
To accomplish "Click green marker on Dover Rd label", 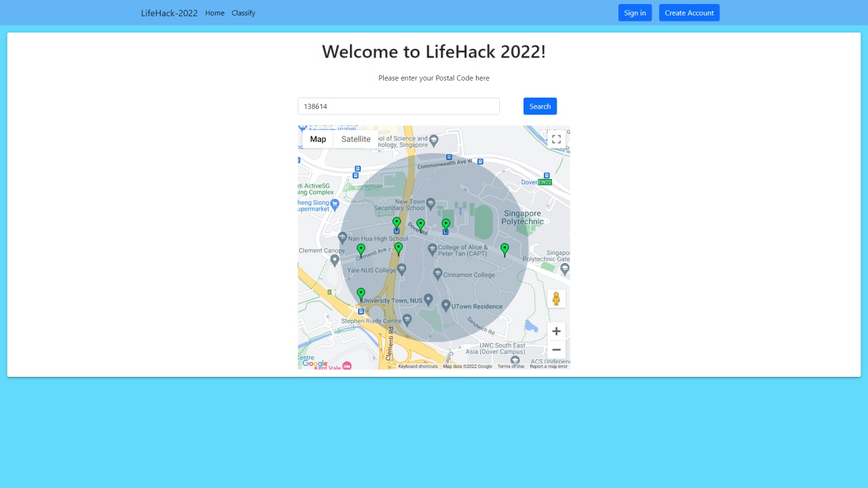I will 420,225.
